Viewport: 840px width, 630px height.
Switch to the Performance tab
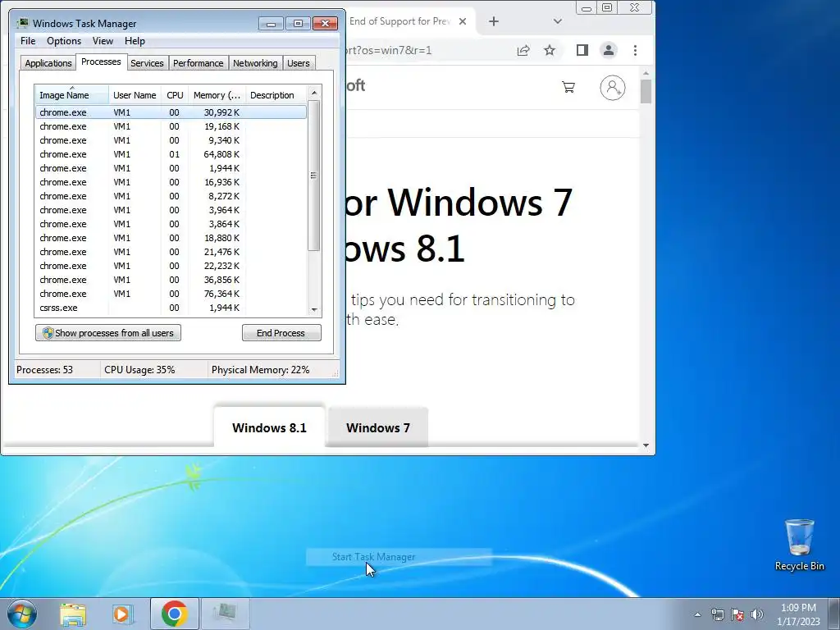click(199, 63)
